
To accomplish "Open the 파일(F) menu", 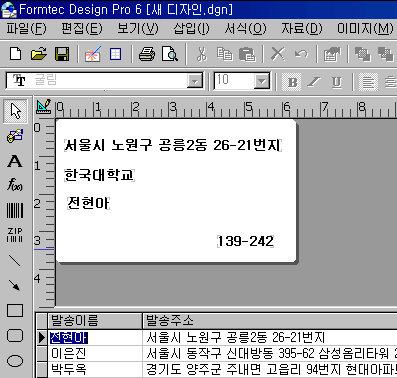I will click(27, 28).
